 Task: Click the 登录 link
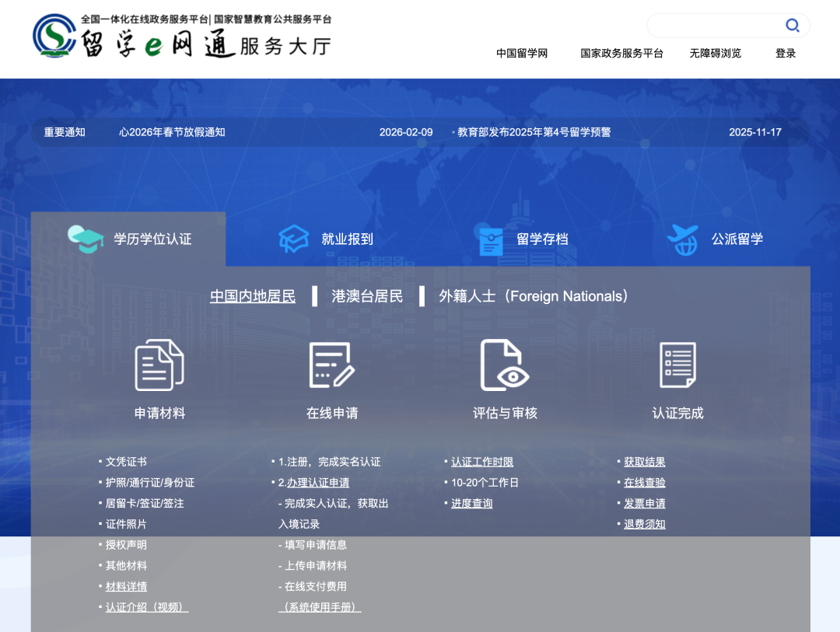point(785,52)
